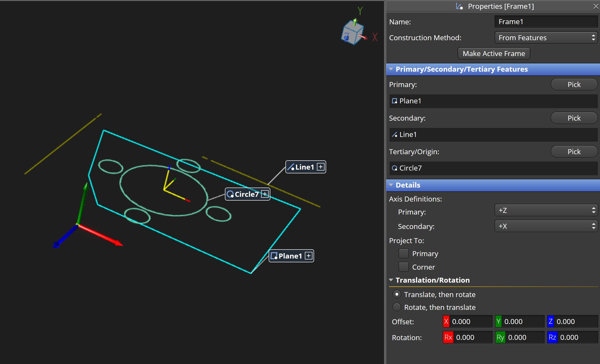Select the Rotate, then translate option

(x=396, y=307)
